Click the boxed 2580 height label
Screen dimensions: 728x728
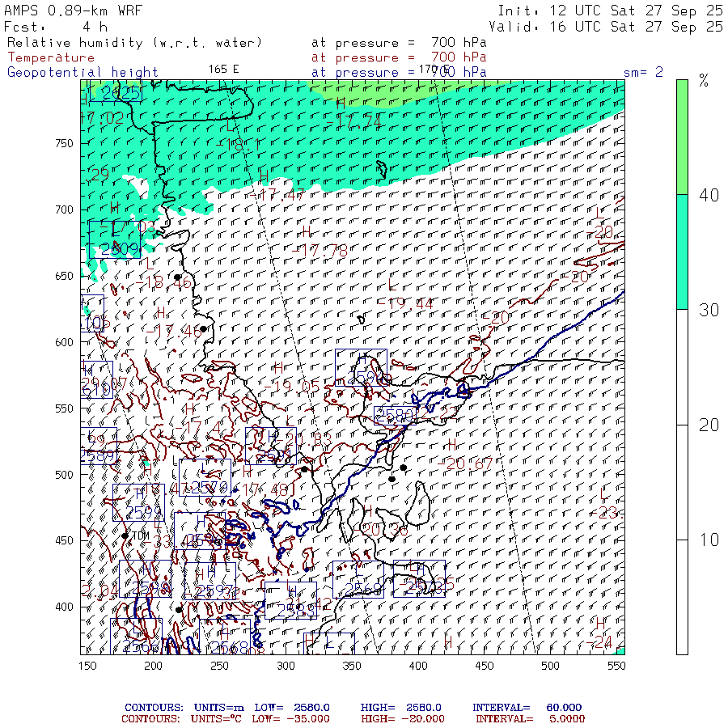coord(395,416)
